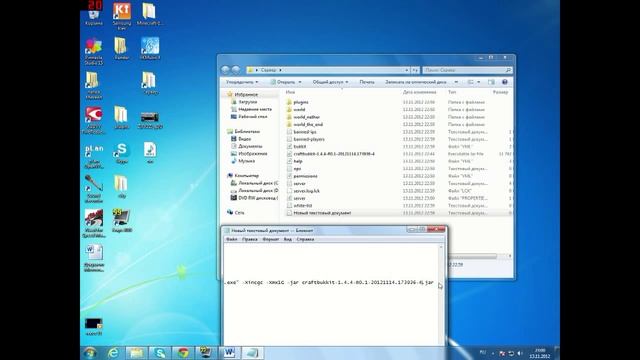Open the Файл menu in Notepad
The width and height of the screenshot is (640, 360).
[231, 239]
